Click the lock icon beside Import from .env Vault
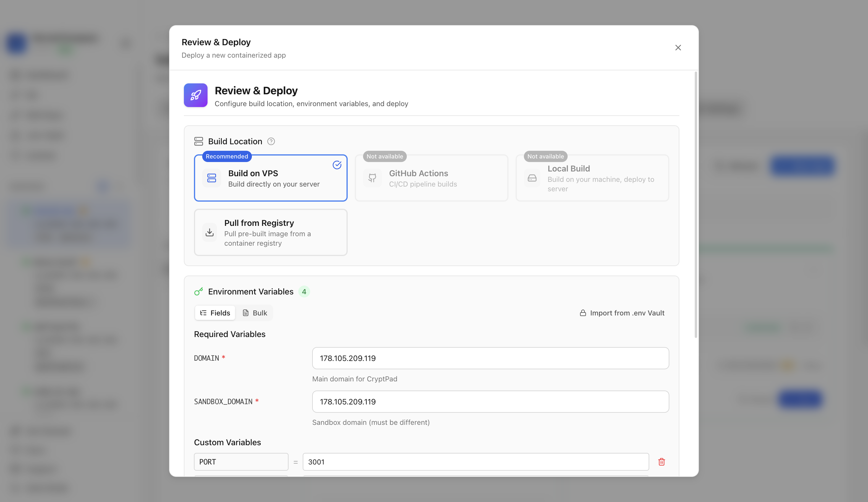The height and width of the screenshot is (502, 868). [583, 313]
